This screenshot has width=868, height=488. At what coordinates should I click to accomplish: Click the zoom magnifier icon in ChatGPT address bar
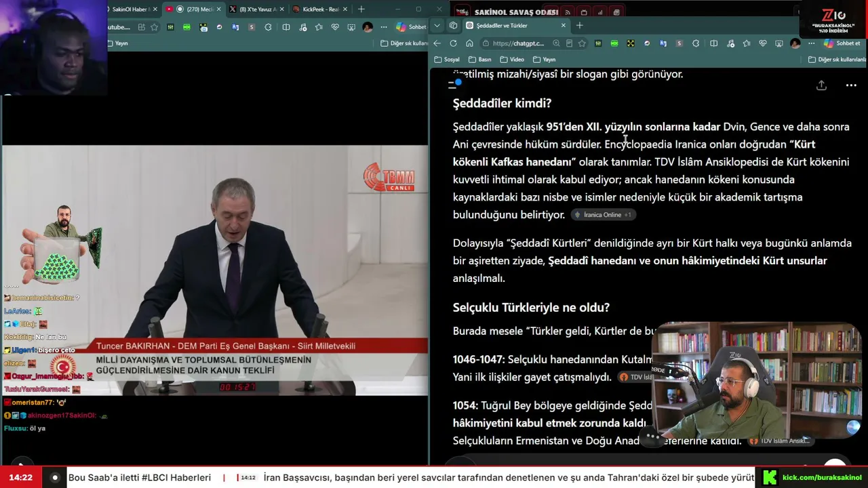[556, 43]
